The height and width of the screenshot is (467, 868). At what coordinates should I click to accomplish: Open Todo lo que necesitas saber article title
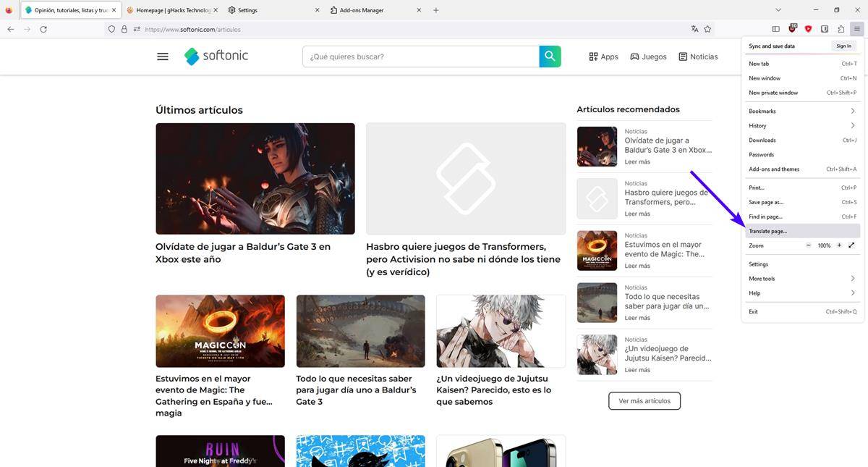pos(356,390)
